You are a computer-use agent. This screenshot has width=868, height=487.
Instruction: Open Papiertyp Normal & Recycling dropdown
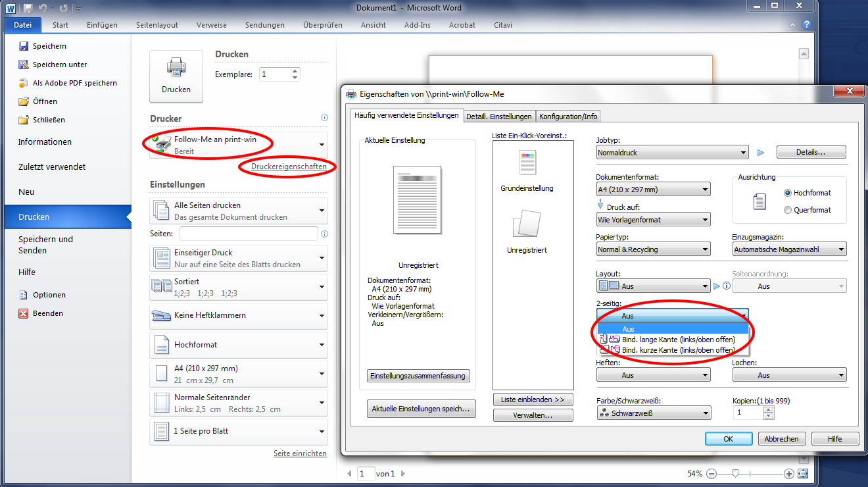pos(653,249)
